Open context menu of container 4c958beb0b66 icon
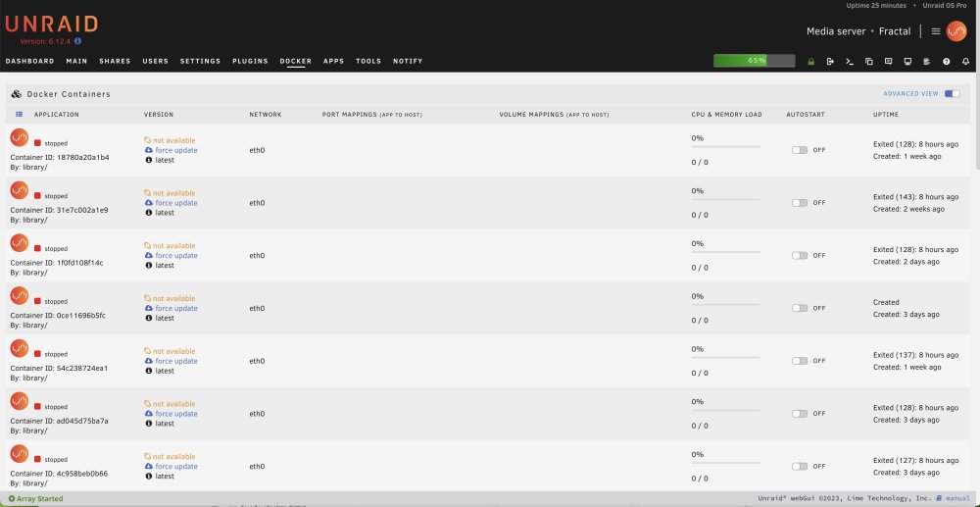 [20, 454]
